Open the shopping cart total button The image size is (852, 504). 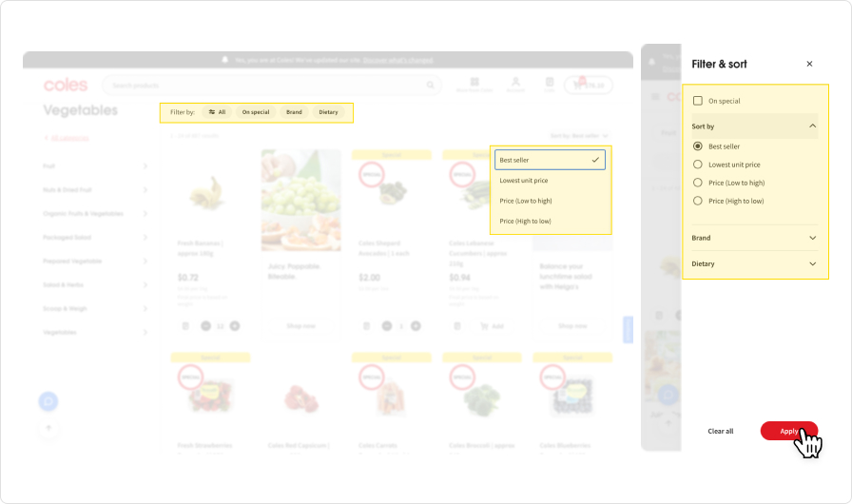coord(589,86)
